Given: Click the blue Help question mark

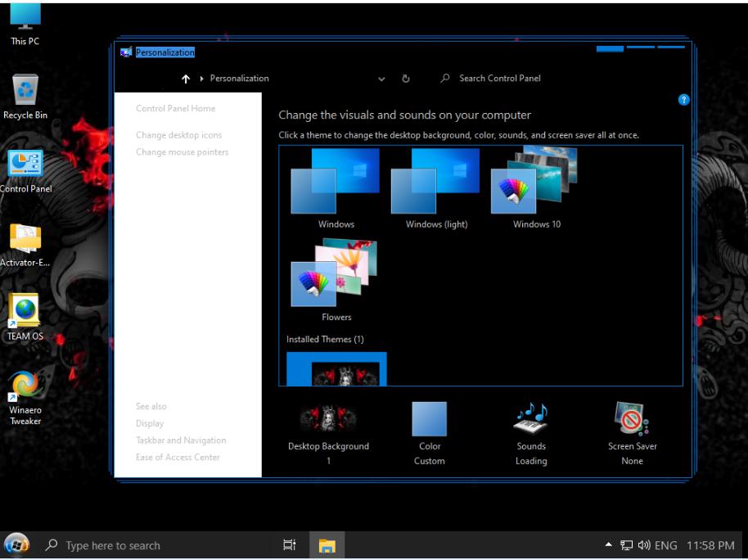Looking at the screenshot, I should [x=683, y=99].
